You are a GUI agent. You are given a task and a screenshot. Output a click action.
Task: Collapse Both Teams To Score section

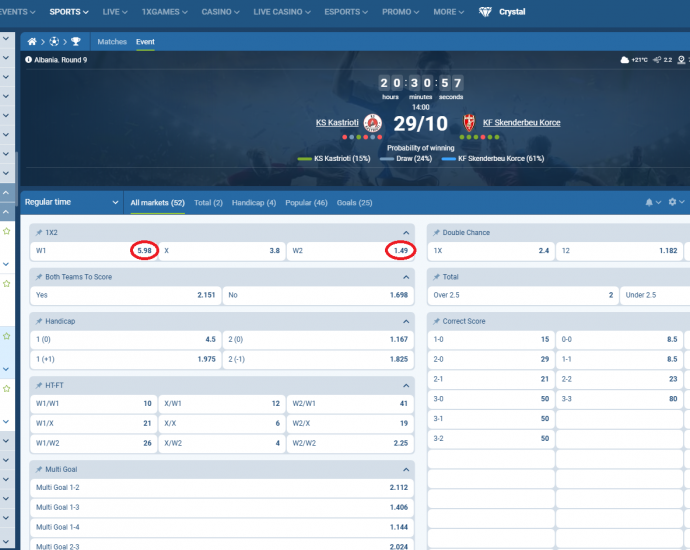406,277
